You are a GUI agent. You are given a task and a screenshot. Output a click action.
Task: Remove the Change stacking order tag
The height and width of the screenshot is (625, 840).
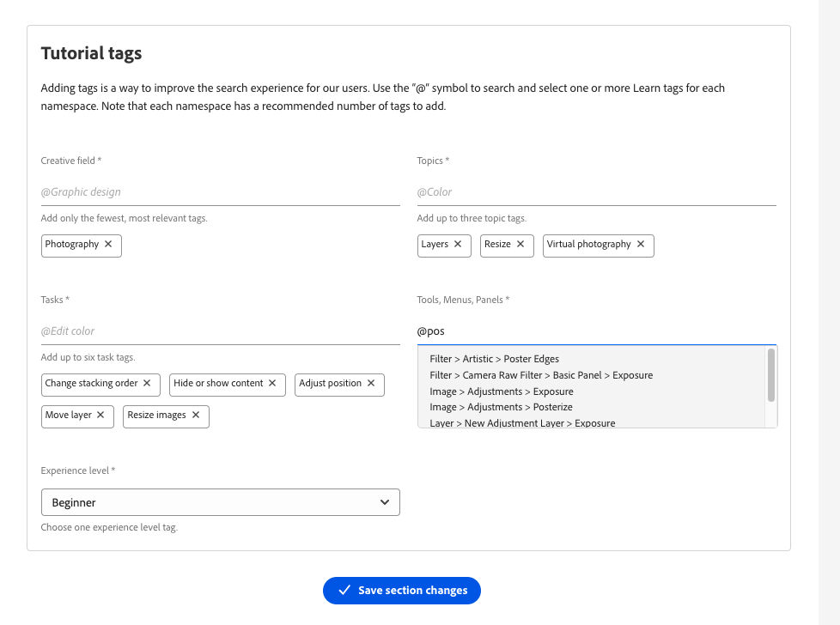(147, 384)
